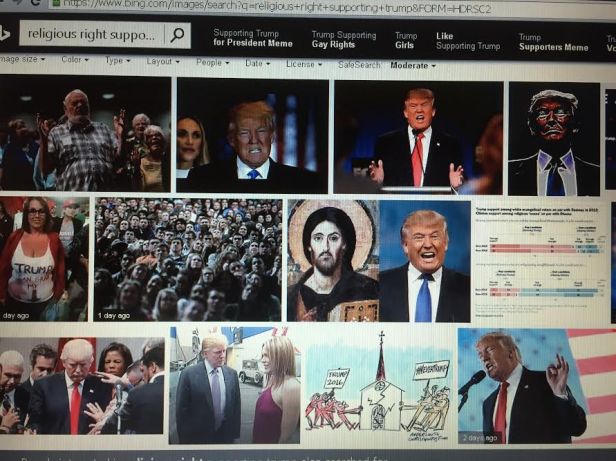The width and height of the screenshot is (616, 461).
Task: Select 'Supporting Trump for President Meme' suggestion
Action: point(253,39)
